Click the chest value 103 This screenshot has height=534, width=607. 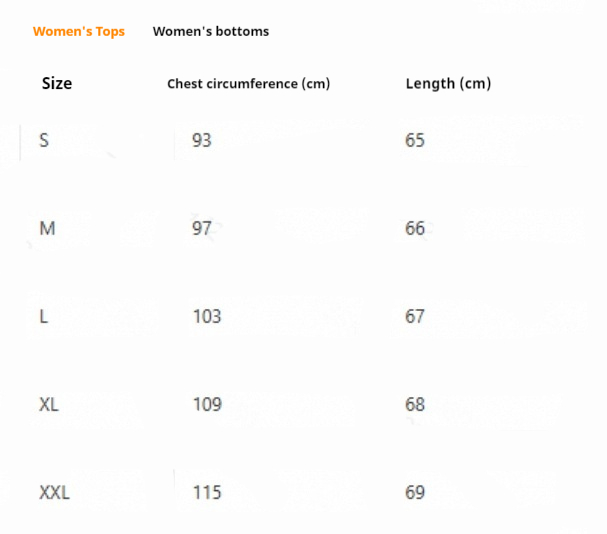click(207, 316)
